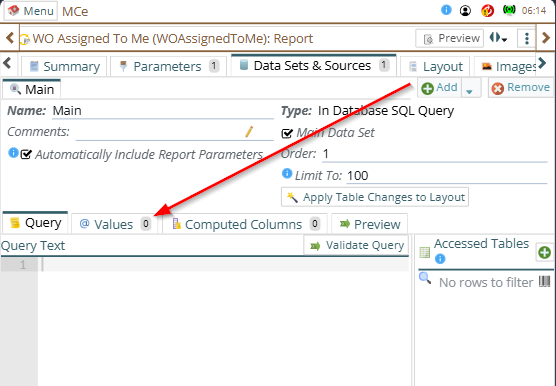
Task: Switch to the Images tab
Action: [x=506, y=66]
